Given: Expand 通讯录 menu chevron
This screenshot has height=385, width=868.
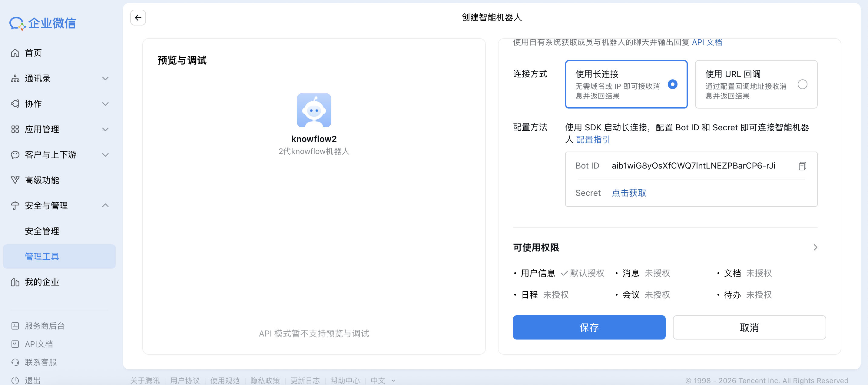Looking at the screenshot, I should pos(105,78).
